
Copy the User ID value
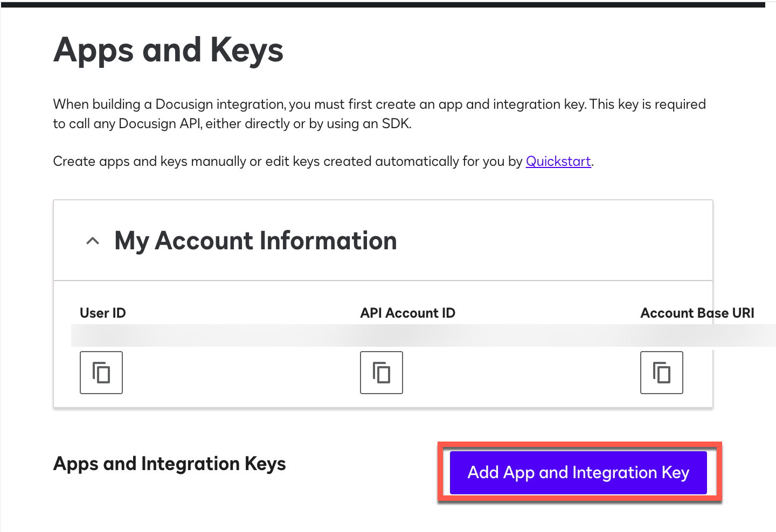[101, 373]
